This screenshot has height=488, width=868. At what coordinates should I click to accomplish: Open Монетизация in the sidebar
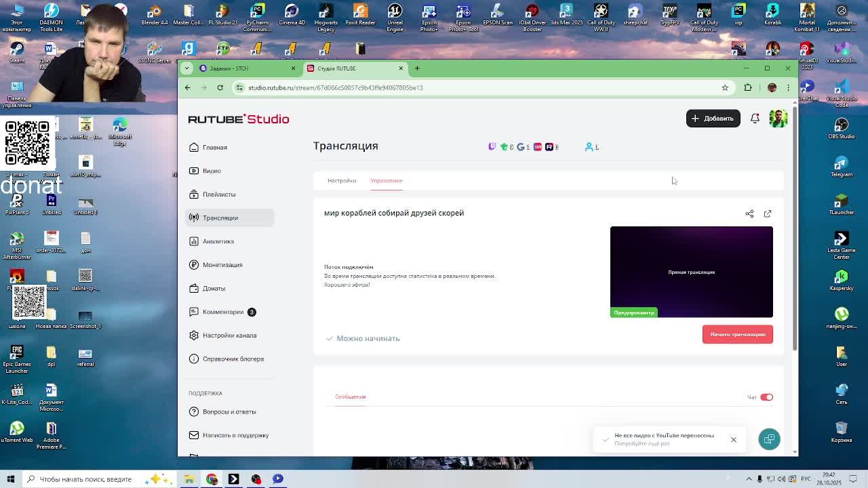click(x=229, y=265)
